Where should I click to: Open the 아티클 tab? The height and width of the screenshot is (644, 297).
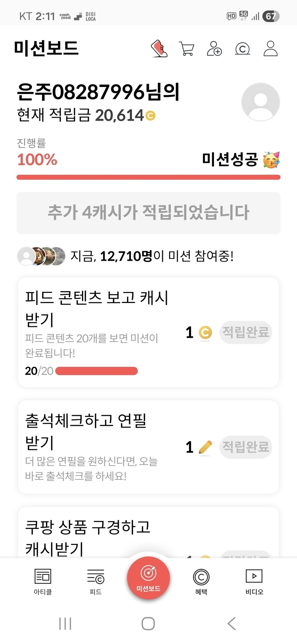pyautogui.click(x=43, y=581)
